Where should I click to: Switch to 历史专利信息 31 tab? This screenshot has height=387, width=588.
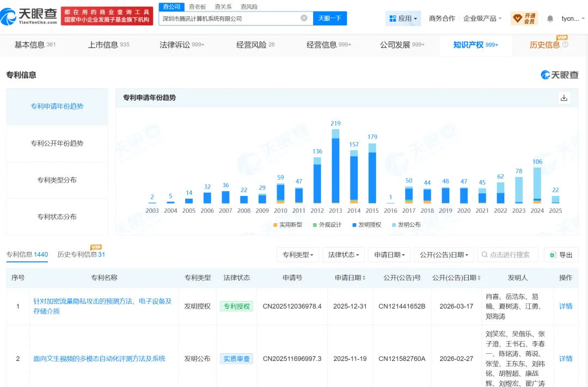point(81,255)
